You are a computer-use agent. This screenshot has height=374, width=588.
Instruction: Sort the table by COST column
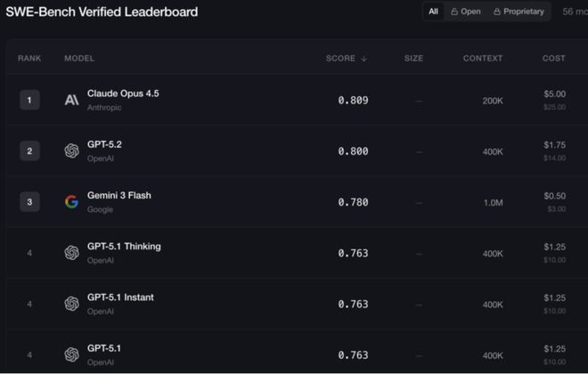(x=553, y=59)
